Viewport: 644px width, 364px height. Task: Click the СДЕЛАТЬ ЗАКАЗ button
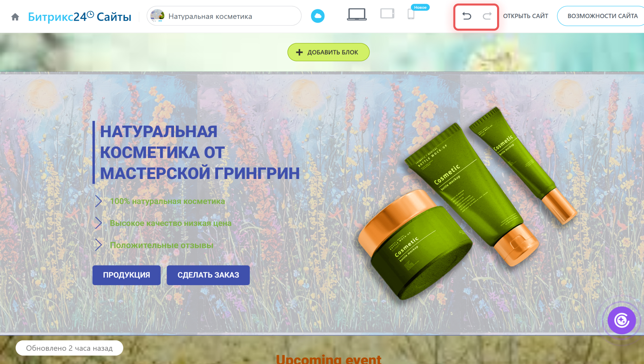(208, 275)
